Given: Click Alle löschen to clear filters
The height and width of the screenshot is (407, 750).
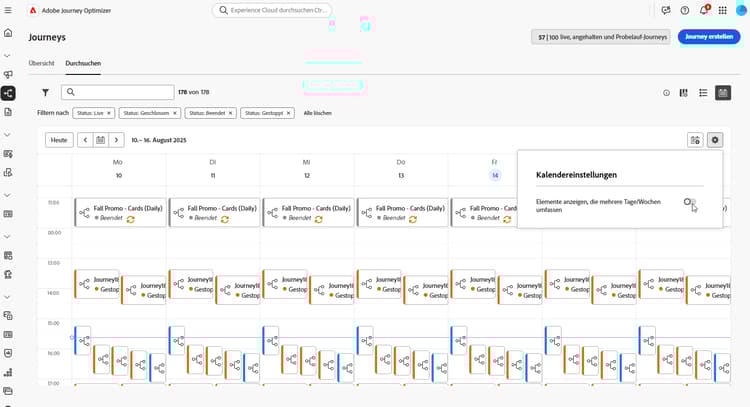Looking at the screenshot, I should point(318,113).
